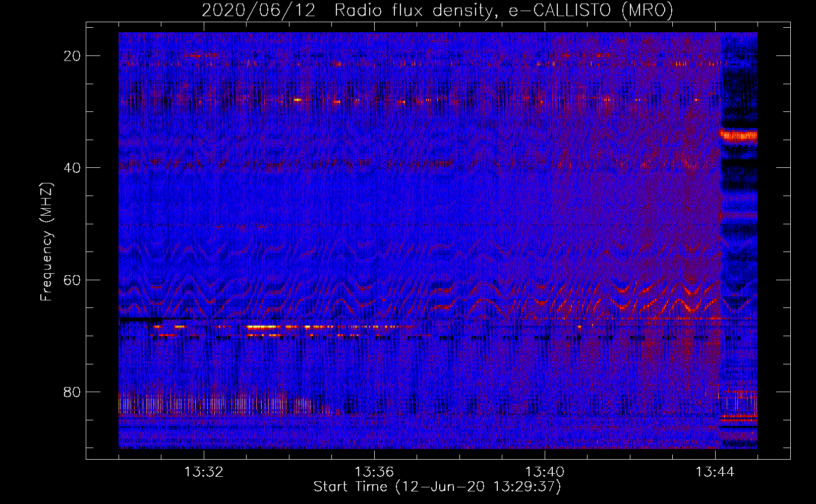The width and height of the screenshot is (816, 504).
Task: Click the 13:32 time tick label
Action: (204, 472)
